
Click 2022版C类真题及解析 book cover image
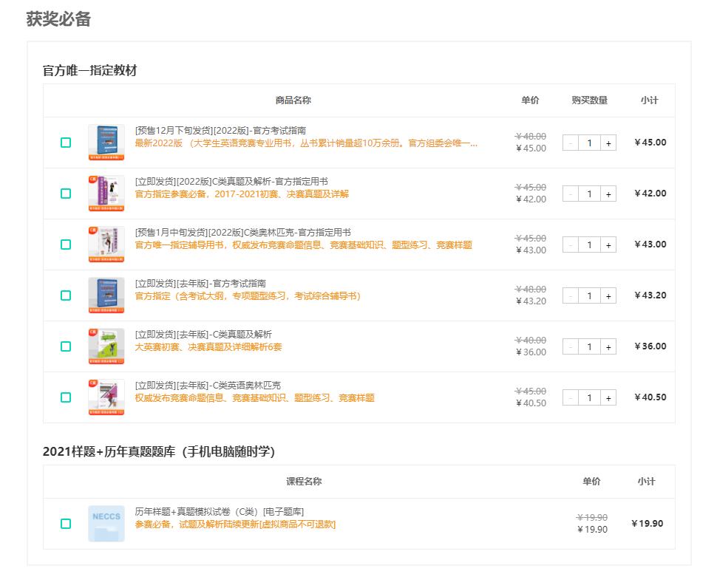pos(106,194)
